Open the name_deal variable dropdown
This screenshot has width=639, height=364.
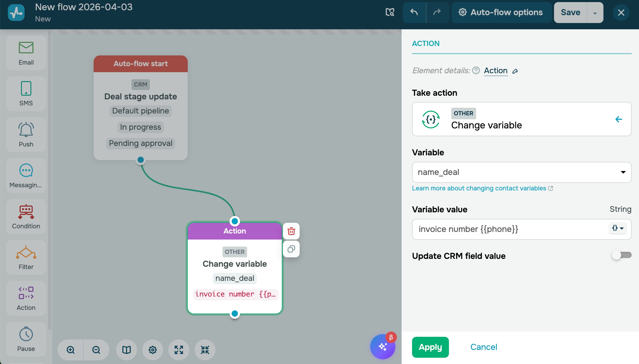click(521, 172)
